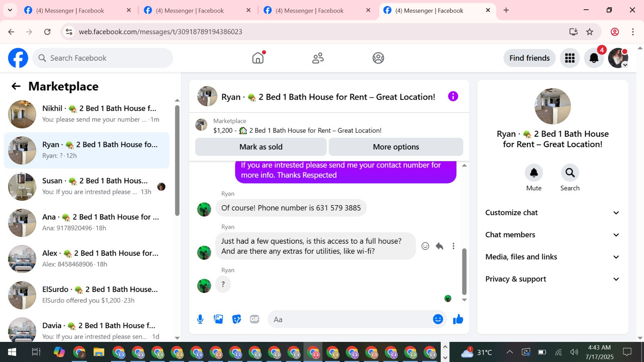Choose a GIF icon
The height and width of the screenshot is (362, 644).
click(254, 319)
